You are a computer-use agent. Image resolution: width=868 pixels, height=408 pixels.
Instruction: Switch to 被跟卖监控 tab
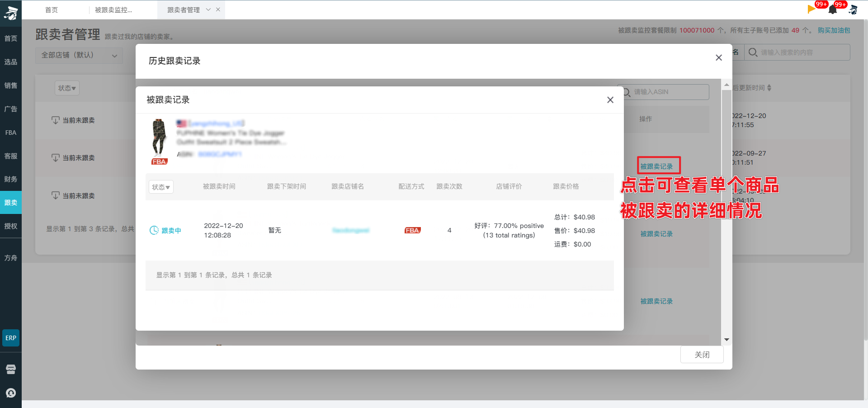[113, 9]
